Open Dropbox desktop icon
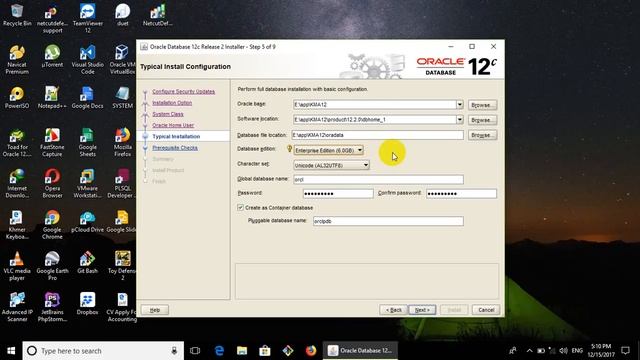The width and height of the screenshot is (640, 360). pos(87,304)
